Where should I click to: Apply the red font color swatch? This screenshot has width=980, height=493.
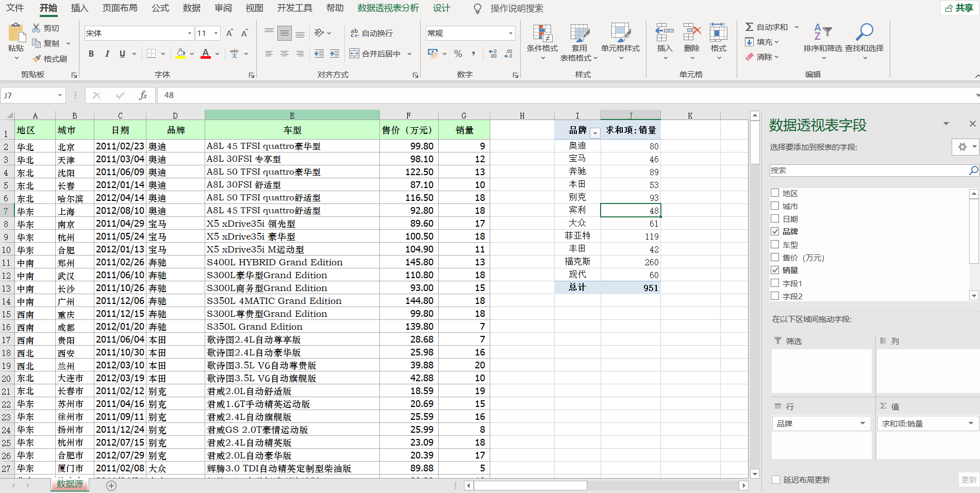206,54
